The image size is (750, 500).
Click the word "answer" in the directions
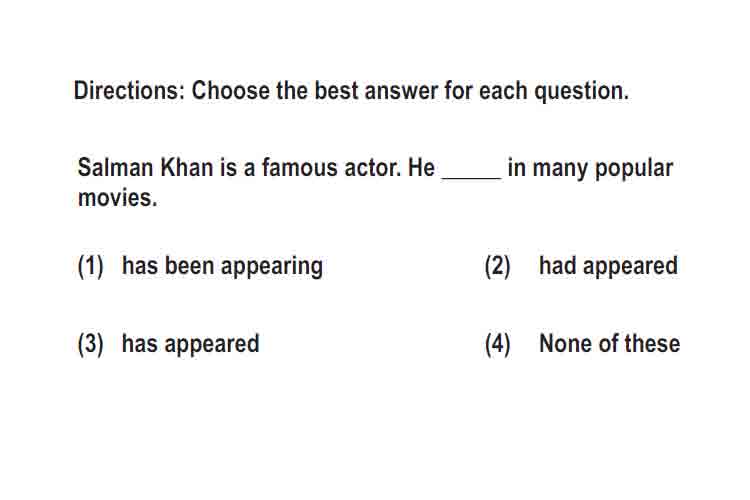click(401, 92)
